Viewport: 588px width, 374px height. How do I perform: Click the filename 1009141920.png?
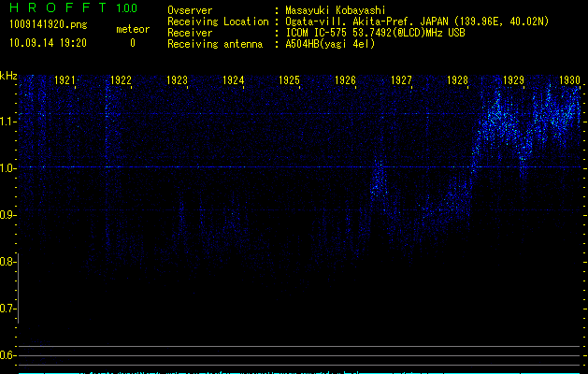pyautogui.click(x=49, y=25)
